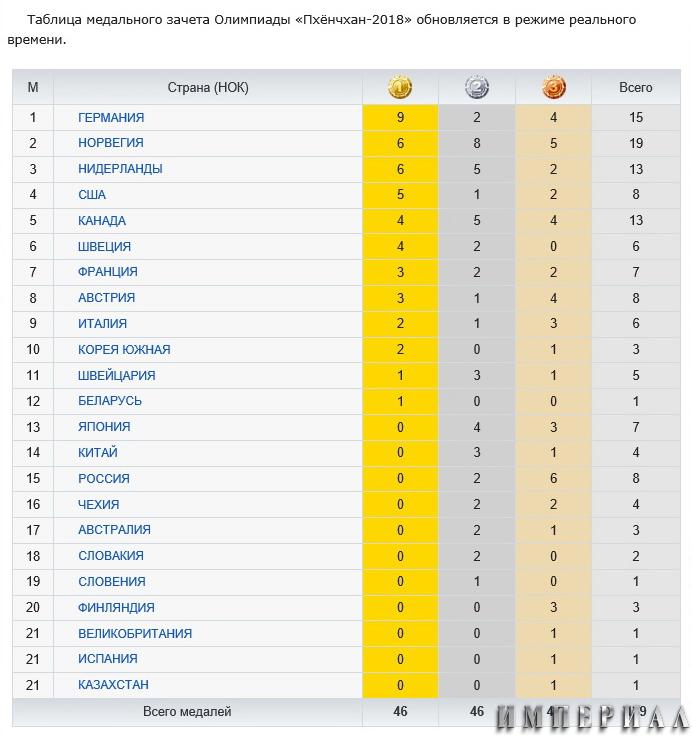Viewport: 692px width, 736px height.
Task: Select the БЕЛАРУСЬ link
Action: (x=110, y=401)
